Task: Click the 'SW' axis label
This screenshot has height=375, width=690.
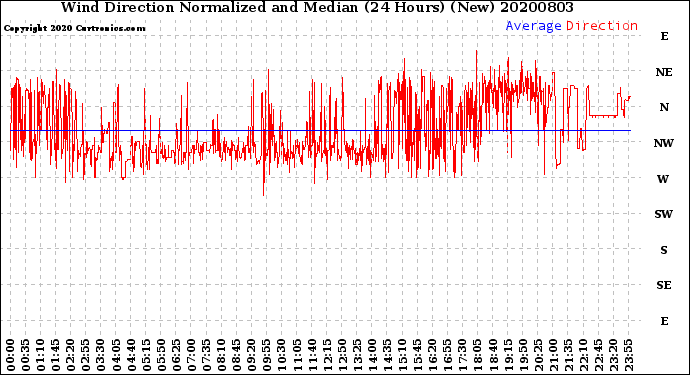Action: coord(664,214)
